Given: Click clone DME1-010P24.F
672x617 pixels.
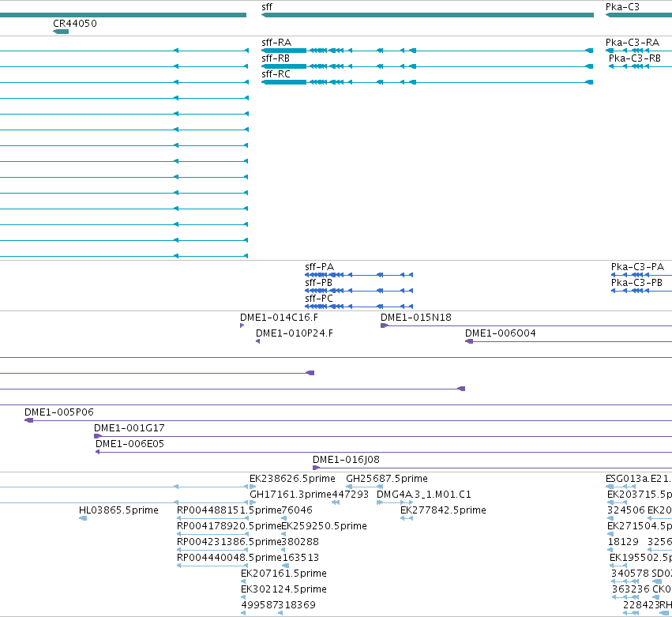Looking at the screenshot, I should coord(258,341).
